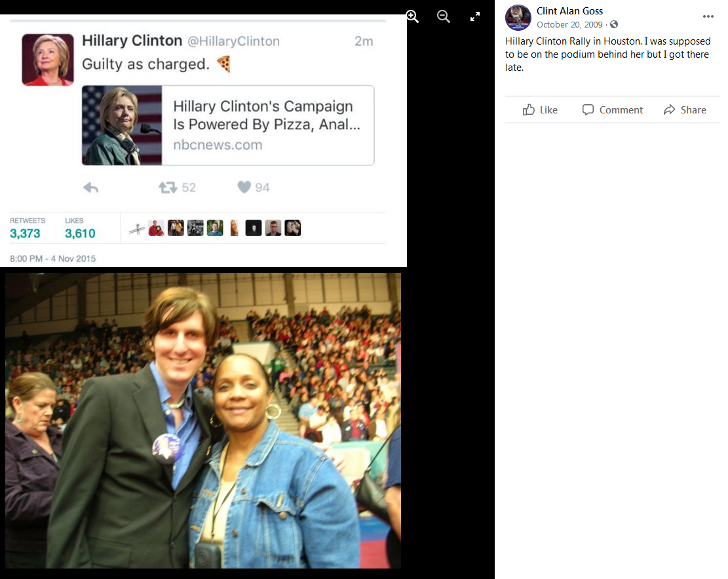This screenshot has width=728, height=579.
Task: Click the 3,373 retweets count
Action: (25, 233)
